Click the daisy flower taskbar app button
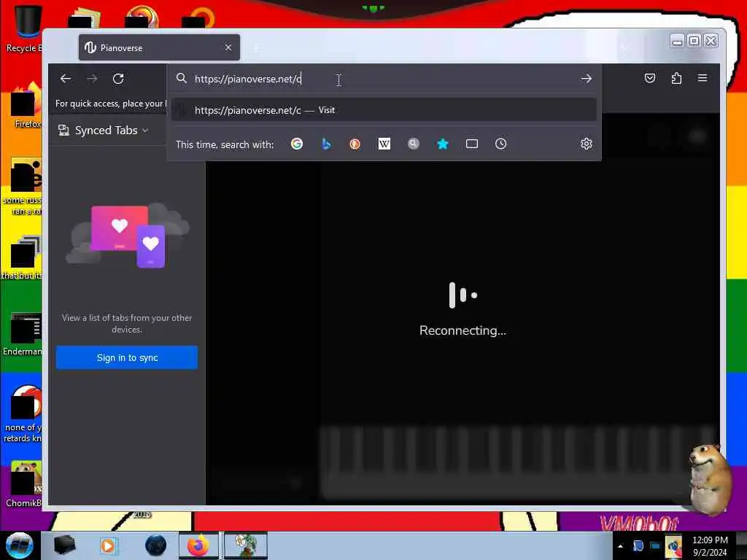Image resolution: width=747 pixels, height=560 pixels. [x=246, y=545]
